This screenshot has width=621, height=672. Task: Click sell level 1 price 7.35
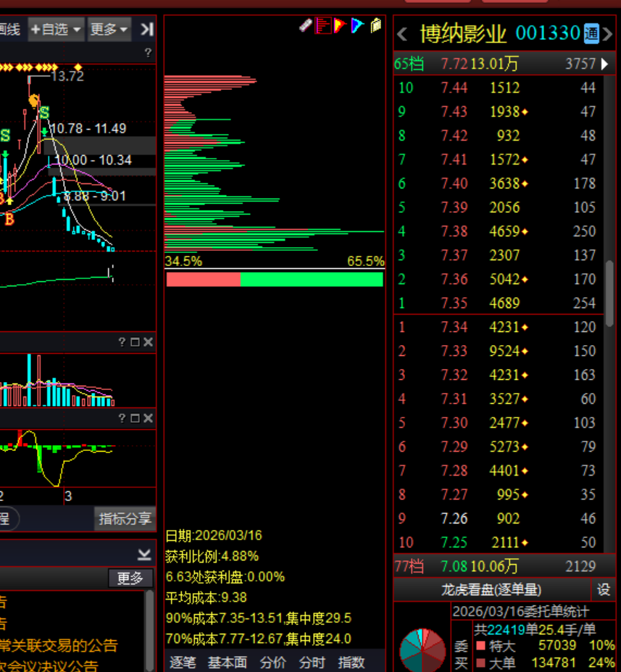pos(454,303)
